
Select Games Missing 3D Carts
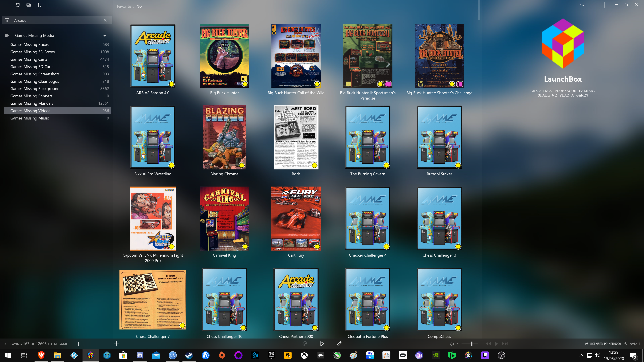coord(58,67)
